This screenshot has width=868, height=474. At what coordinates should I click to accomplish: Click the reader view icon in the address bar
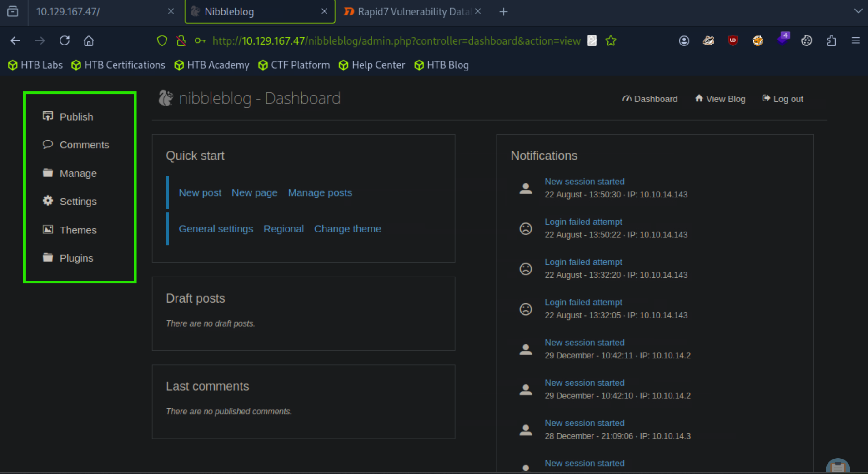tap(592, 40)
